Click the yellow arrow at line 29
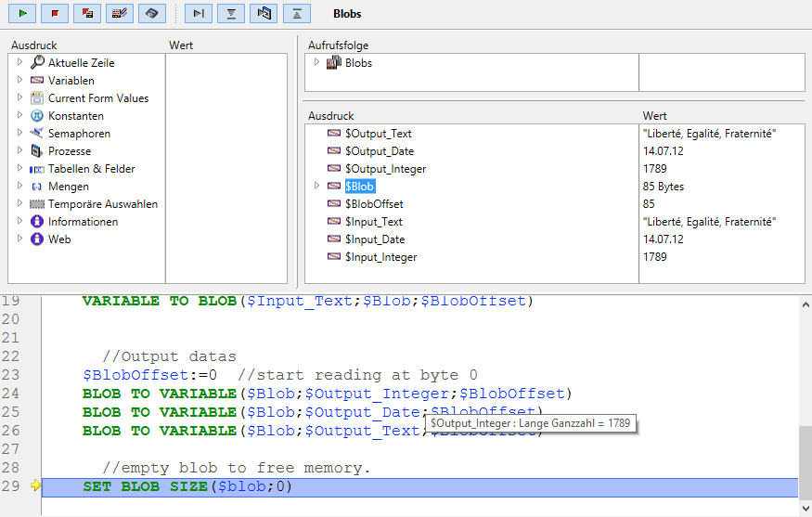812x517 pixels. pyautogui.click(x=36, y=486)
